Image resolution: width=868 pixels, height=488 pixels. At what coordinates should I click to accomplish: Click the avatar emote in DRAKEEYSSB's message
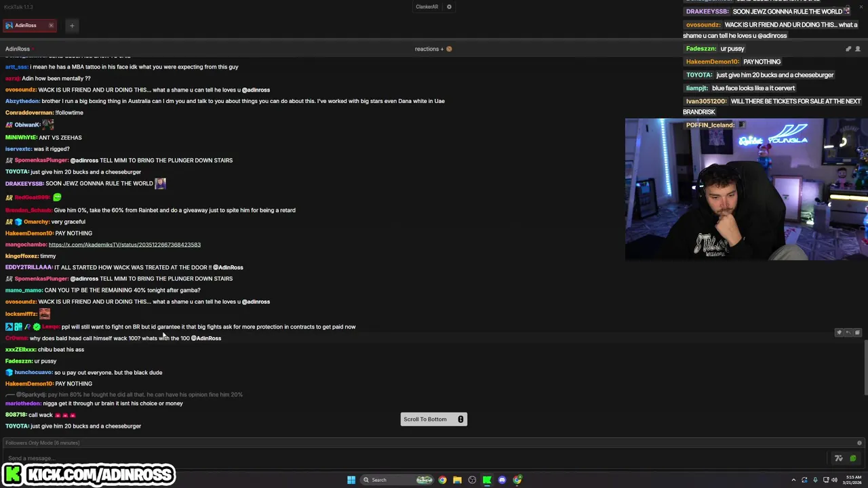(x=160, y=183)
